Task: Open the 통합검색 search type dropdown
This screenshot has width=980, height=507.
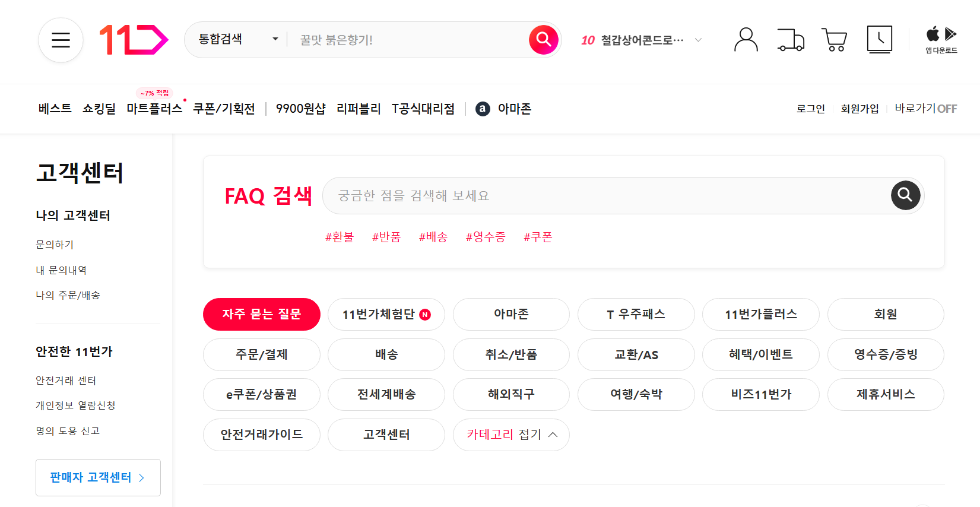Action: pyautogui.click(x=238, y=40)
